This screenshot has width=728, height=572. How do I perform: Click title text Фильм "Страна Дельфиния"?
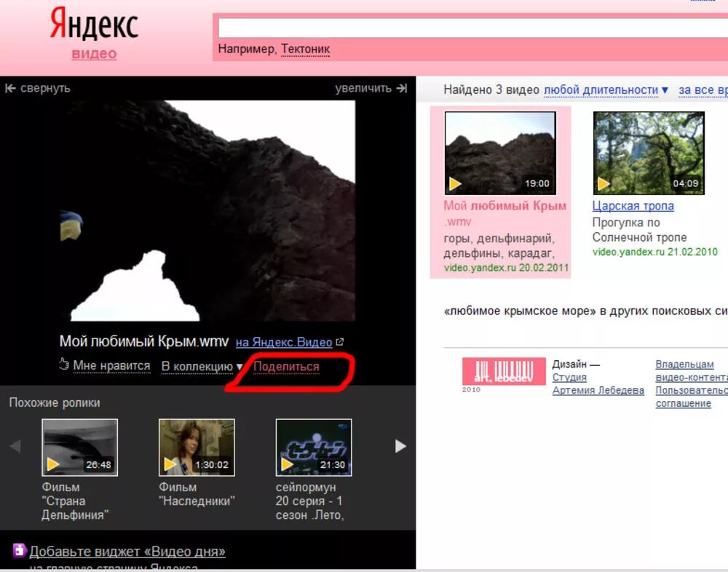[75, 501]
